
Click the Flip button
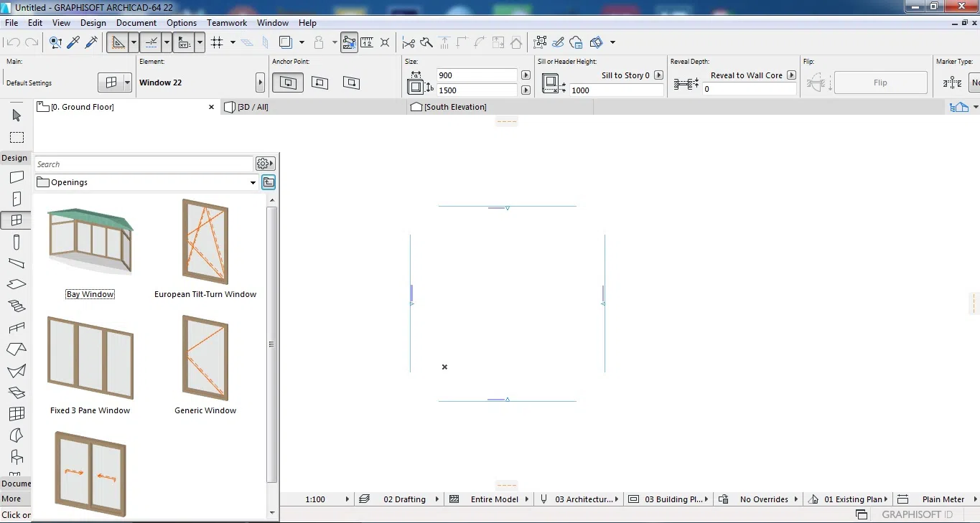click(881, 82)
